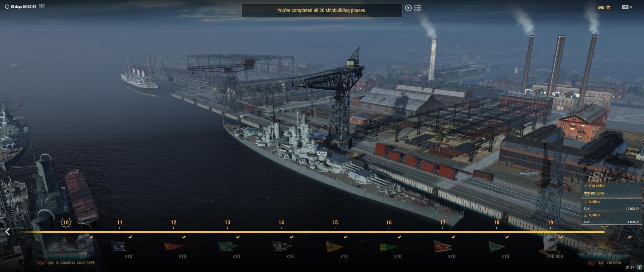Image resolution: width=644 pixels, height=272 pixels.
Task: Open the phase list icon beside play button
Action: click(x=418, y=8)
